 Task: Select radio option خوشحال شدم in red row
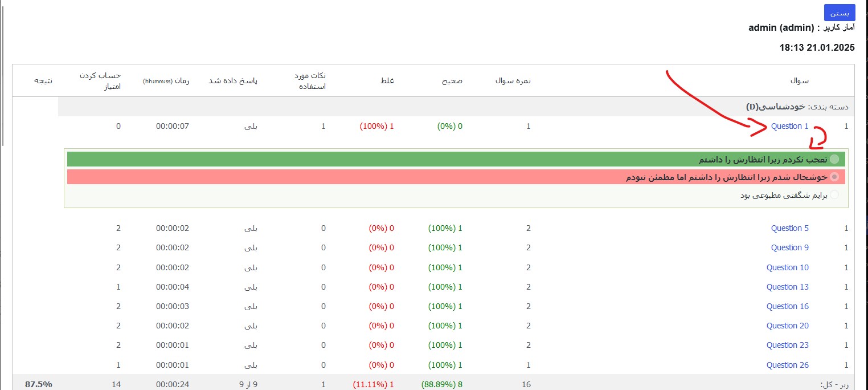pyautogui.click(x=834, y=177)
